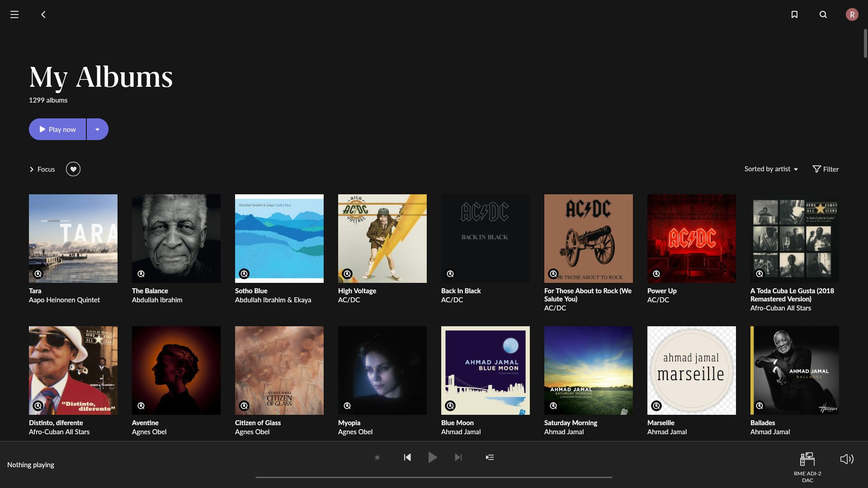Open the hamburger navigation menu
Image resolution: width=868 pixels, height=488 pixels.
click(14, 14)
